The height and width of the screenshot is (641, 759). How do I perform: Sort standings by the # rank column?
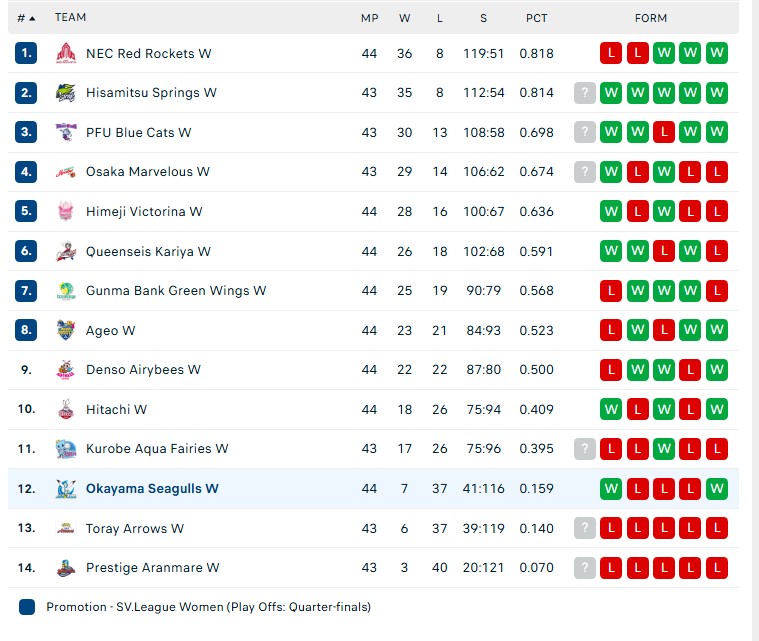point(26,18)
